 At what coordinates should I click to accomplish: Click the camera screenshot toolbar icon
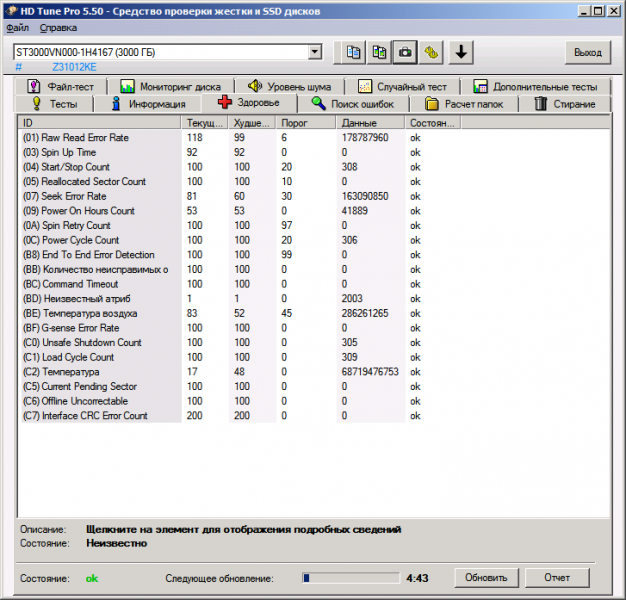click(x=406, y=52)
